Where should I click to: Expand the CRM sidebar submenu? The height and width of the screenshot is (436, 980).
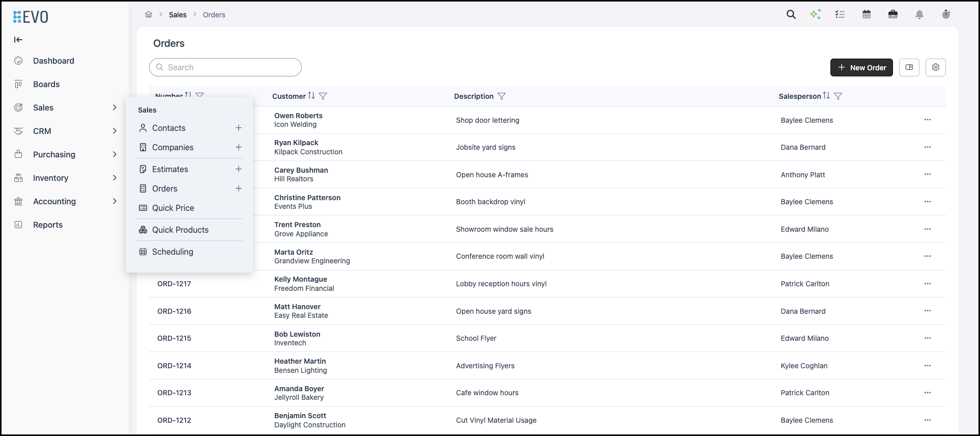click(114, 131)
